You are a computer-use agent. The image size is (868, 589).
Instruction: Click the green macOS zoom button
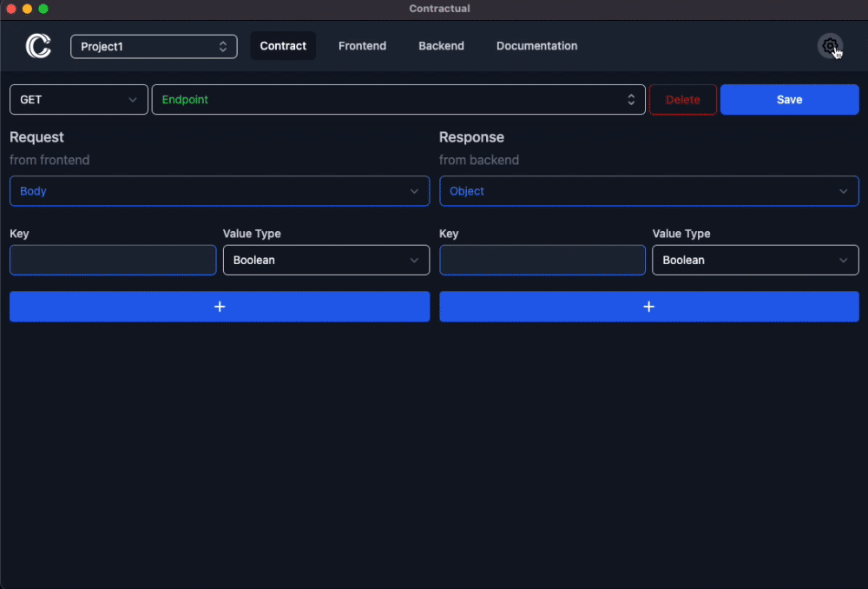coord(43,9)
